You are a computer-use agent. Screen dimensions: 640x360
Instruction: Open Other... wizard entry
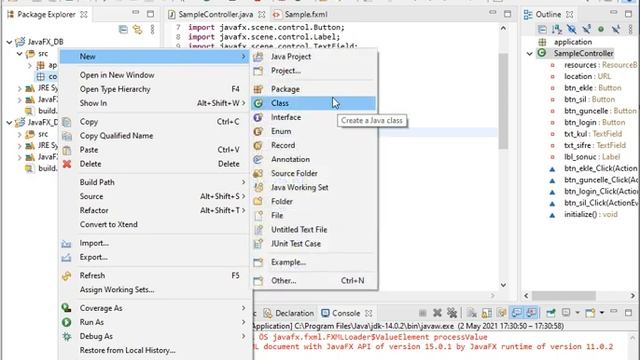313,281
